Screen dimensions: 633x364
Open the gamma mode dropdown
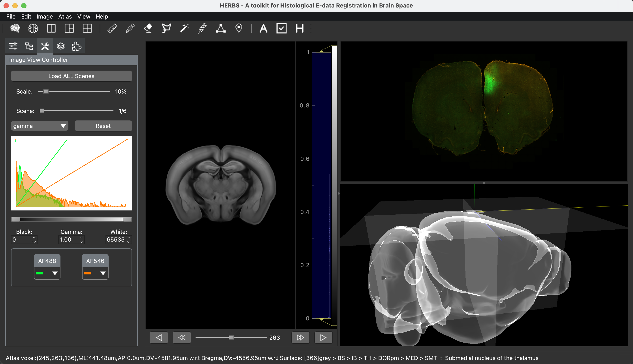[x=40, y=126]
